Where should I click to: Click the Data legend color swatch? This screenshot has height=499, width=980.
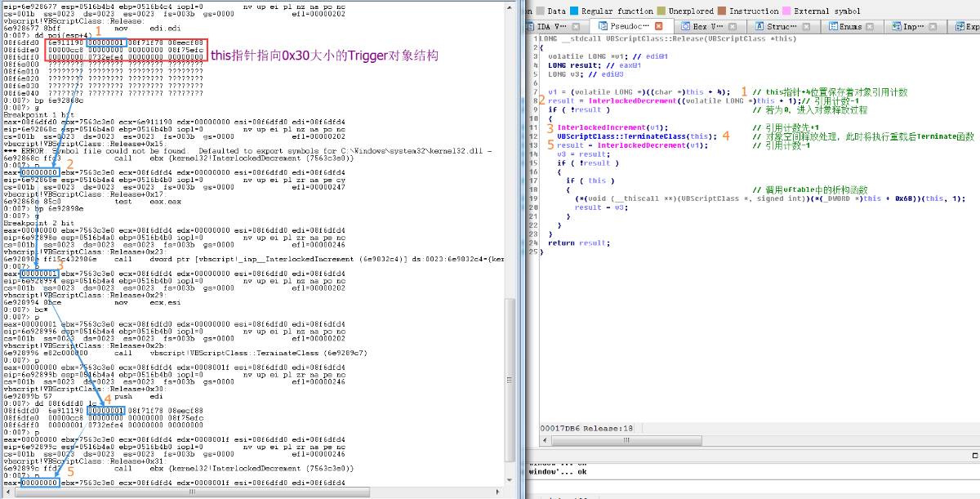tap(540, 11)
